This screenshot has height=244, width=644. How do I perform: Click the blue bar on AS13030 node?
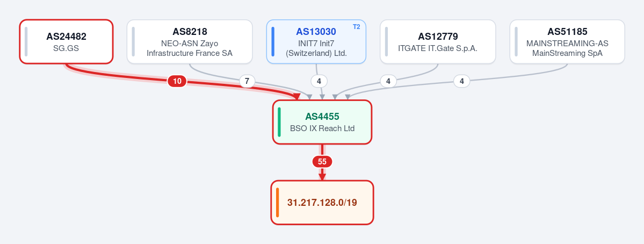coord(273,42)
